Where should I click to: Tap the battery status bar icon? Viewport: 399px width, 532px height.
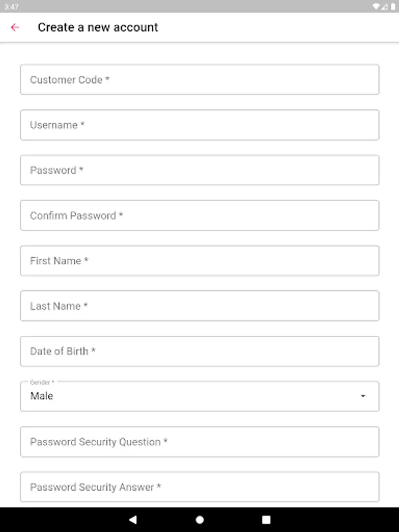click(392, 7)
